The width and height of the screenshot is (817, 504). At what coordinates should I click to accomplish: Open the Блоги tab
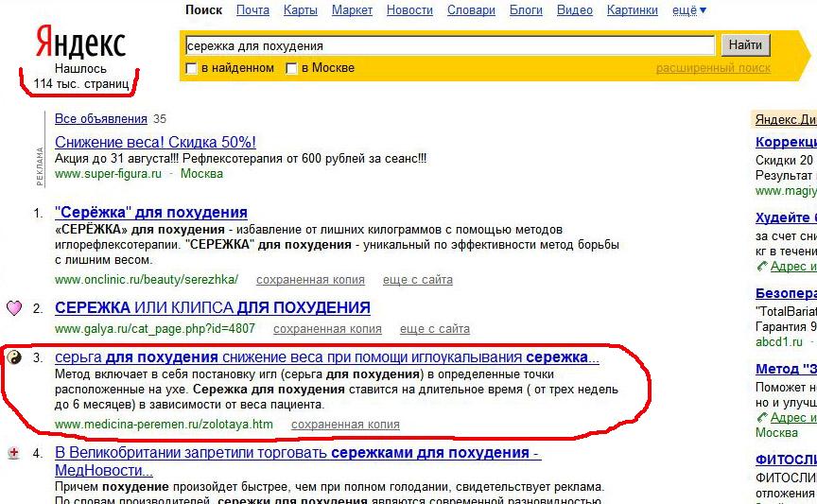click(x=526, y=9)
